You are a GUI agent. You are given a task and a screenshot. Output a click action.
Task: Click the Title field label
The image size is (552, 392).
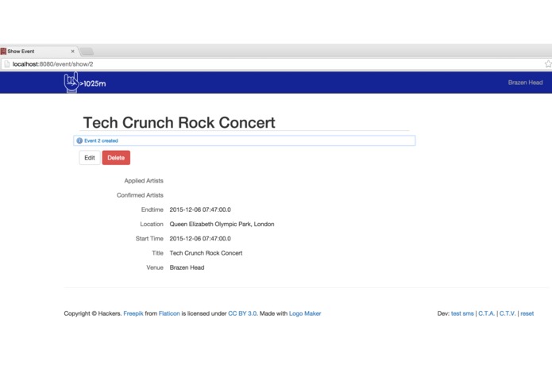tap(158, 253)
